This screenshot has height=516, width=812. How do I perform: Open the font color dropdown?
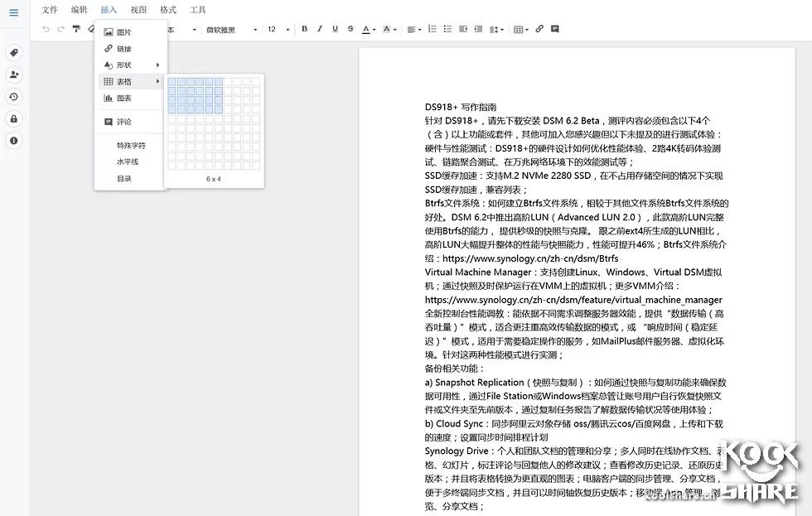[x=369, y=30]
